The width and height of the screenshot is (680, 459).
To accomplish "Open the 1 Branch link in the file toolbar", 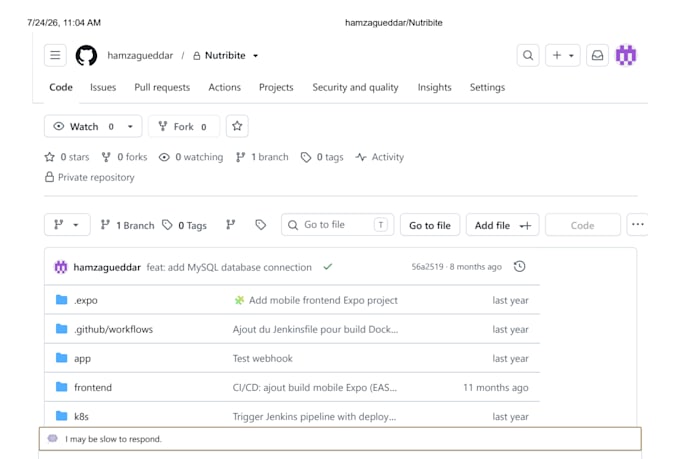I will coord(128,225).
